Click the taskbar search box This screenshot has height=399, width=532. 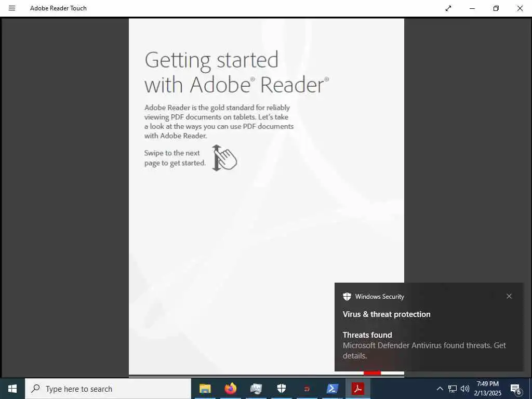pos(108,389)
